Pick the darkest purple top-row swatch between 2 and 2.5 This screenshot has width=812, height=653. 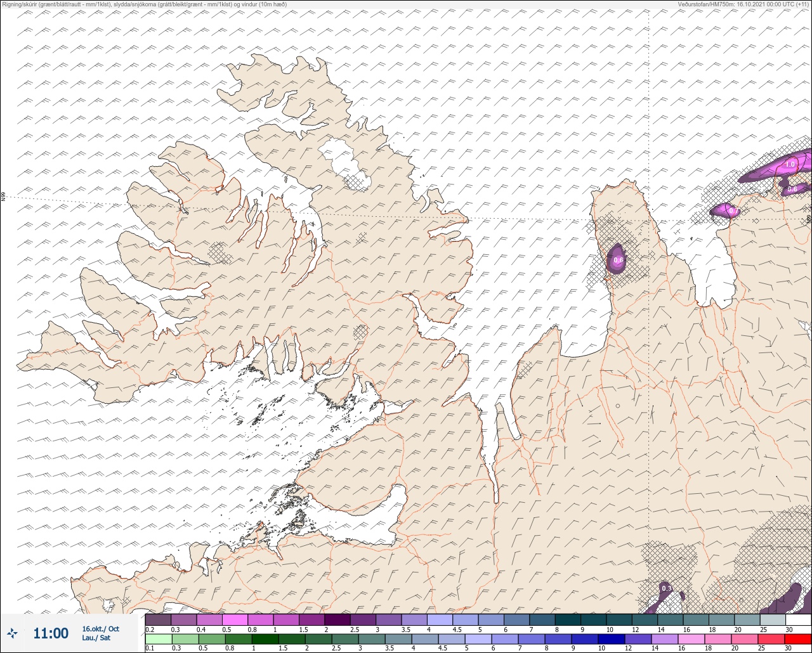[x=337, y=619]
